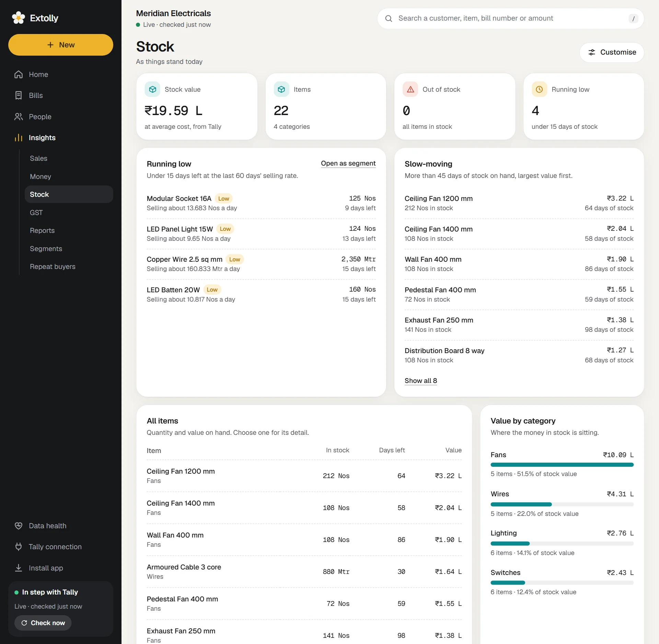Click the People icon in sidebar

(19, 117)
